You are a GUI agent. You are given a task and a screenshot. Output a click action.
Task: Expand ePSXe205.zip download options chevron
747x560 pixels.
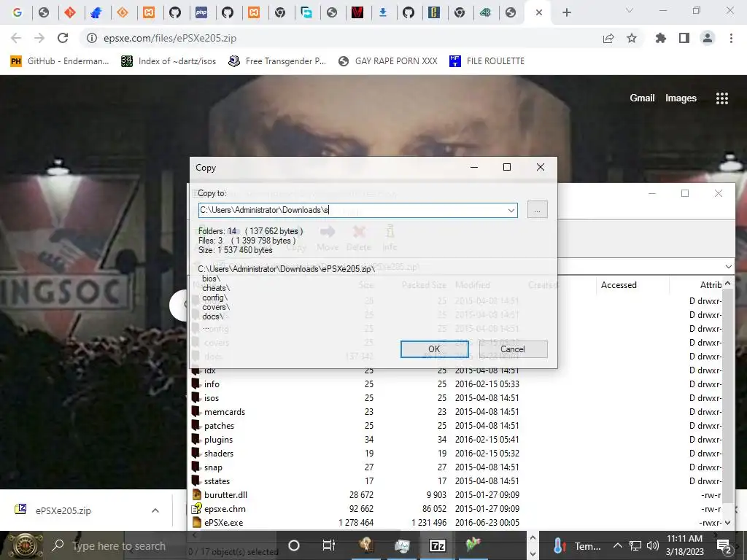point(155,510)
